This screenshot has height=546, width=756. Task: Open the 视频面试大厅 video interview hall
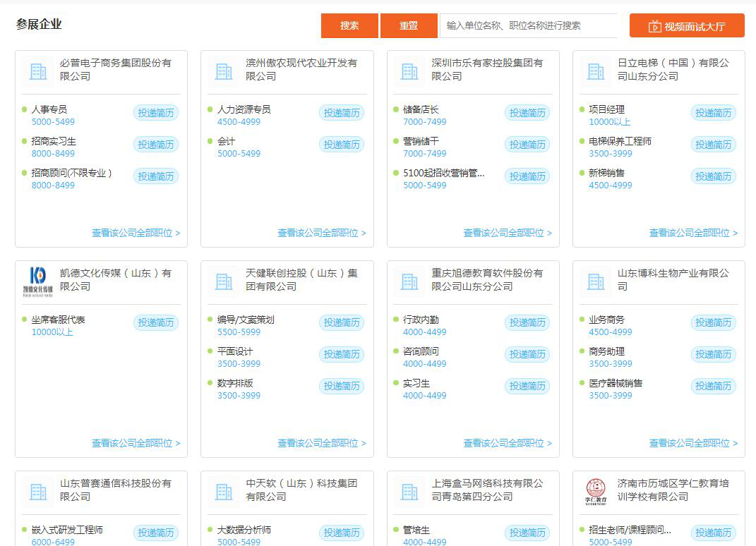coord(687,25)
